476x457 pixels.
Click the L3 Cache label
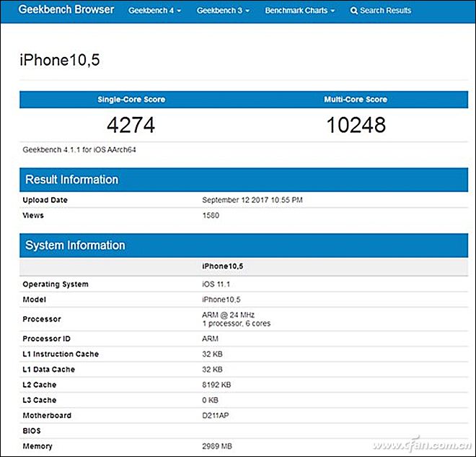(x=40, y=400)
